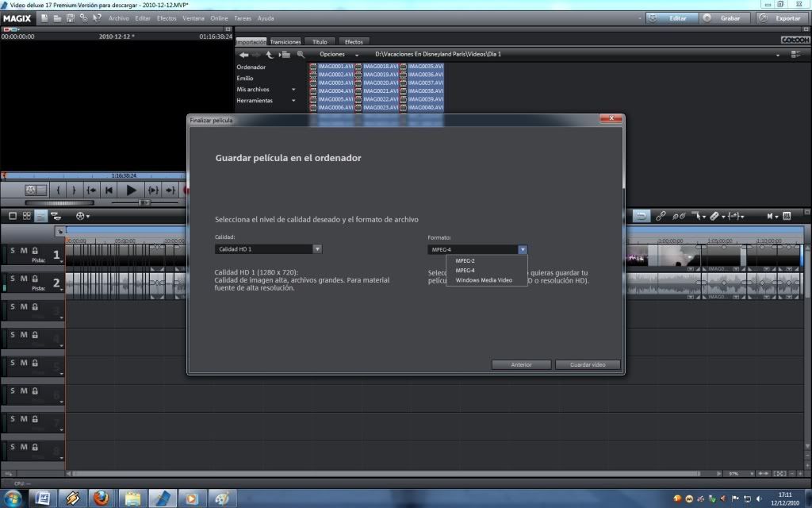Click the browse folders icon in Media Pool
Viewport: 812px width, 508px height.
285,55
